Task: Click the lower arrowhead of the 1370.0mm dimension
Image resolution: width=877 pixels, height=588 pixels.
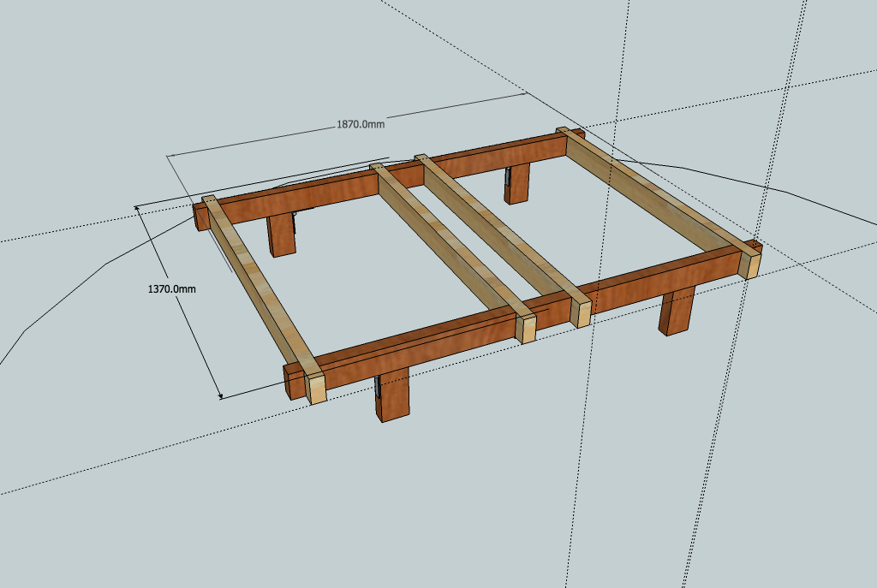Action: coord(220,395)
